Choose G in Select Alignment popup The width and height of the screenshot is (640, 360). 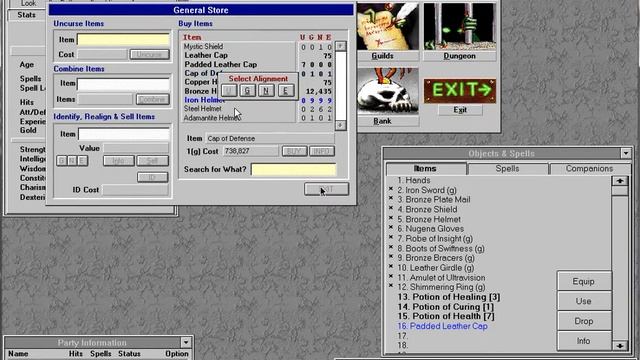point(247,91)
